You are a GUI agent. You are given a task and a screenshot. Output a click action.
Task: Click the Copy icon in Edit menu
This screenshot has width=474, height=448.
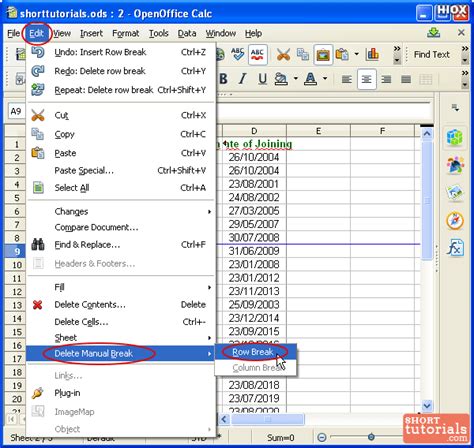pyautogui.click(x=38, y=134)
